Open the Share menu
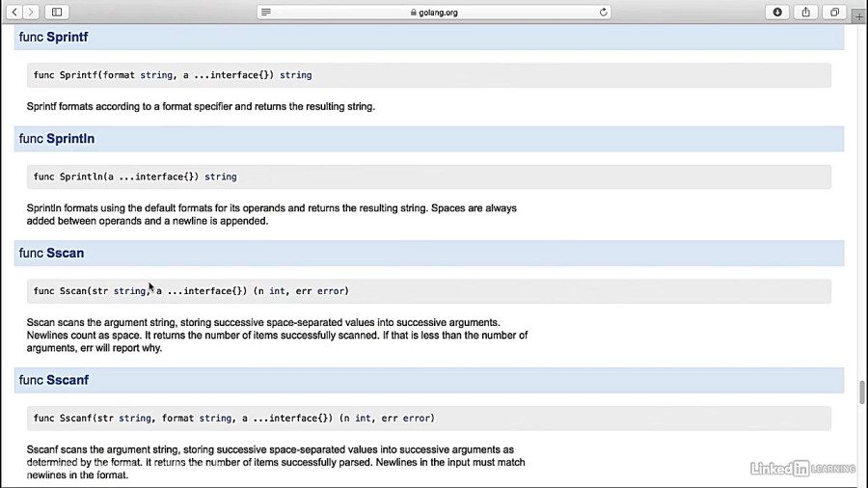The height and width of the screenshot is (488, 868). coord(805,12)
